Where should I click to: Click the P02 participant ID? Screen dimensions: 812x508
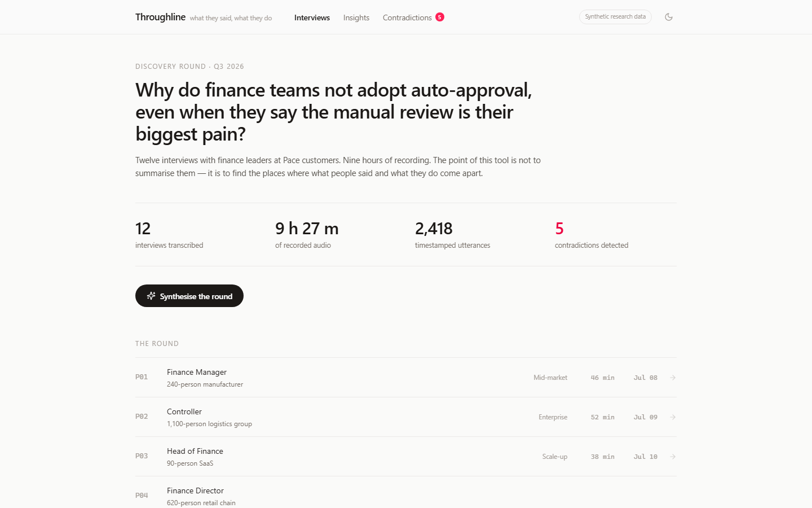coord(142,417)
